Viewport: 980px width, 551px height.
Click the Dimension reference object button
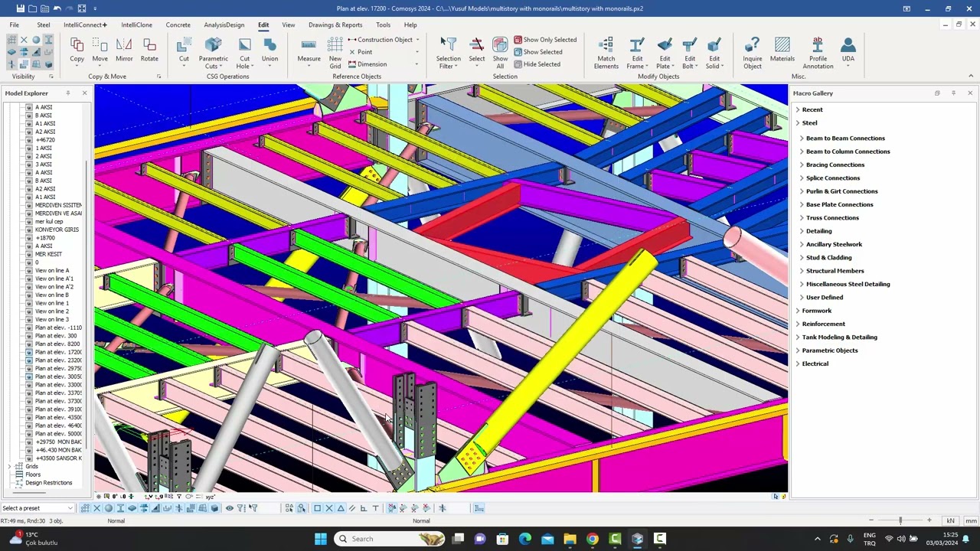click(x=367, y=64)
